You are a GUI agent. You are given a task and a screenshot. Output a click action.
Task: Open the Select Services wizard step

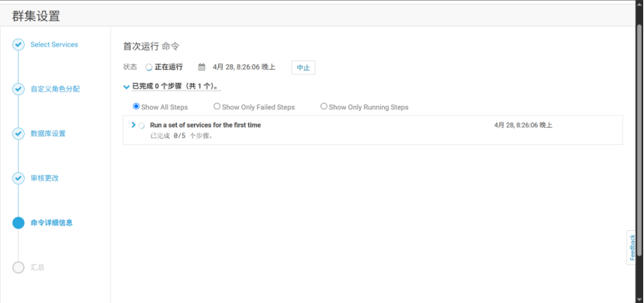tap(54, 45)
